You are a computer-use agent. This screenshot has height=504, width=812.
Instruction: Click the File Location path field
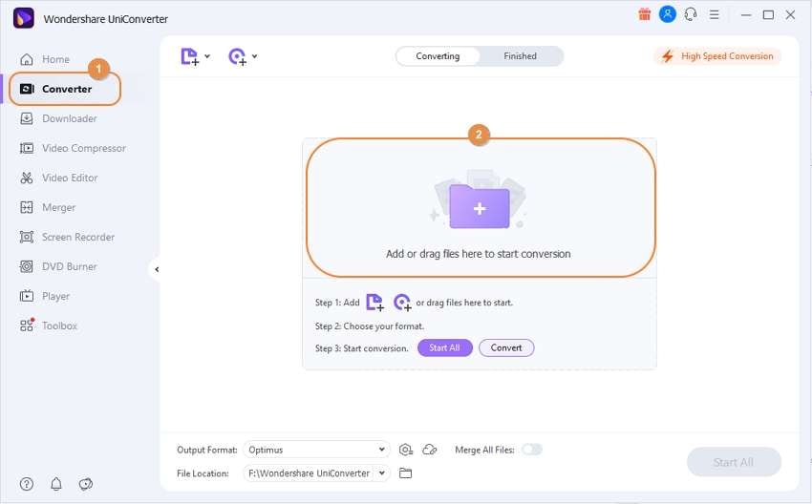click(309, 472)
